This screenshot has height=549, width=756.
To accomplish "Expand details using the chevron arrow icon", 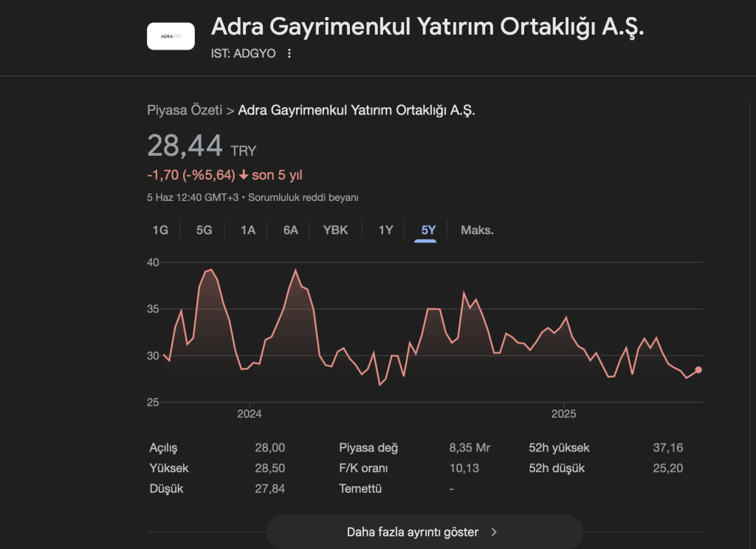I will coord(494,532).
